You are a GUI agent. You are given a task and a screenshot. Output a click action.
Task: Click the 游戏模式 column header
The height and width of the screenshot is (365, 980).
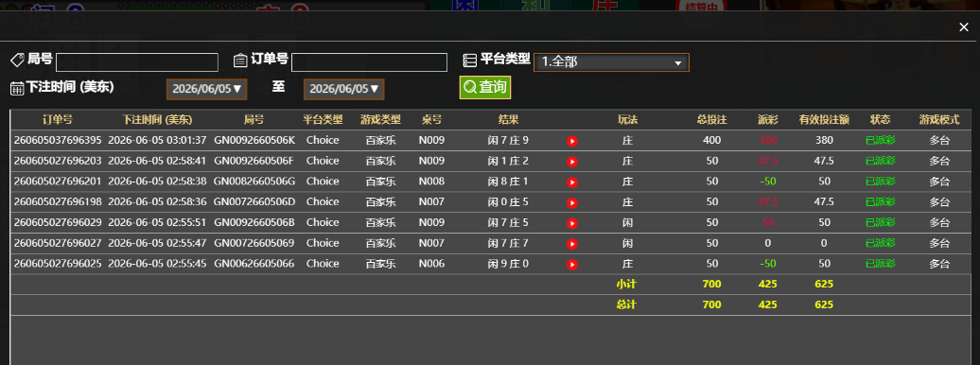point(938,119)
